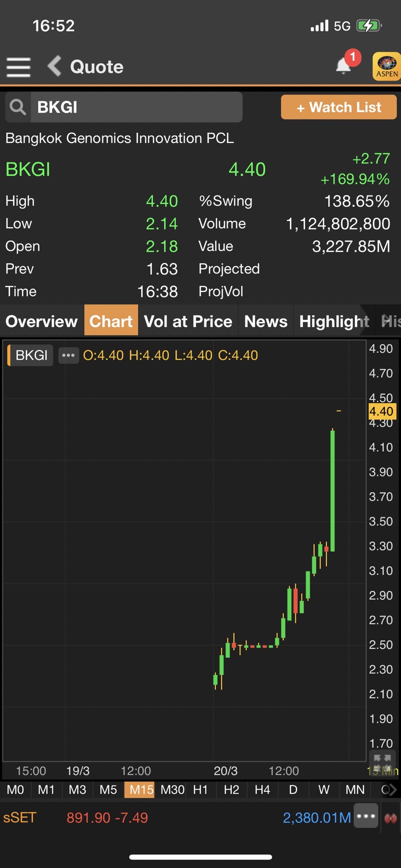Viewport: 401px width, 868px height.
Task: Tap the Low price 2.14
Action: point(162,224)
